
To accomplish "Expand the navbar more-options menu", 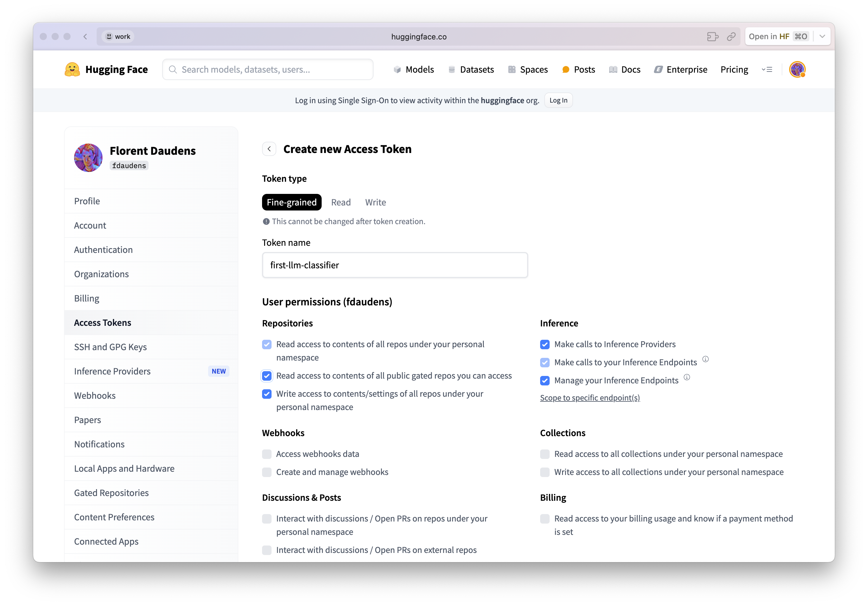I will pos(767,70).
